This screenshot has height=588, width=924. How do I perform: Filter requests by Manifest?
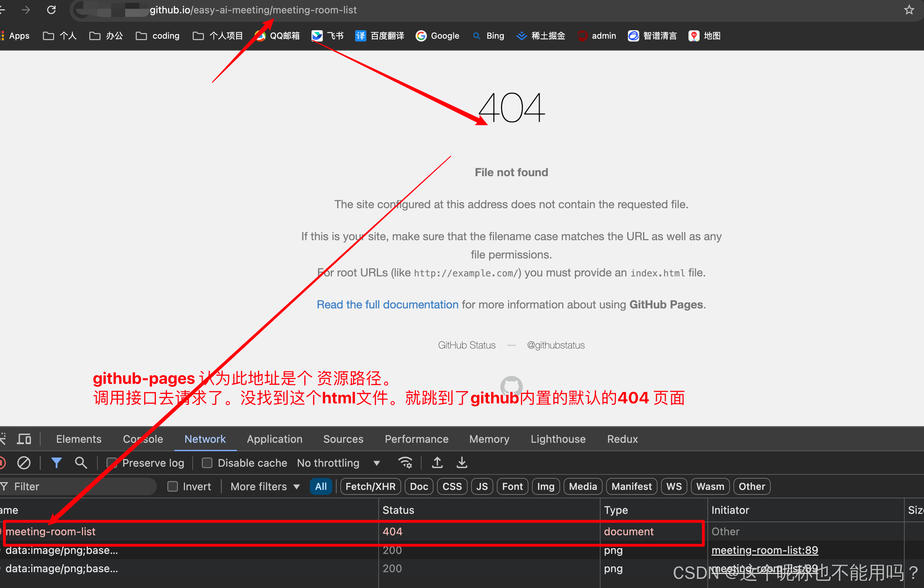point(631,486)
